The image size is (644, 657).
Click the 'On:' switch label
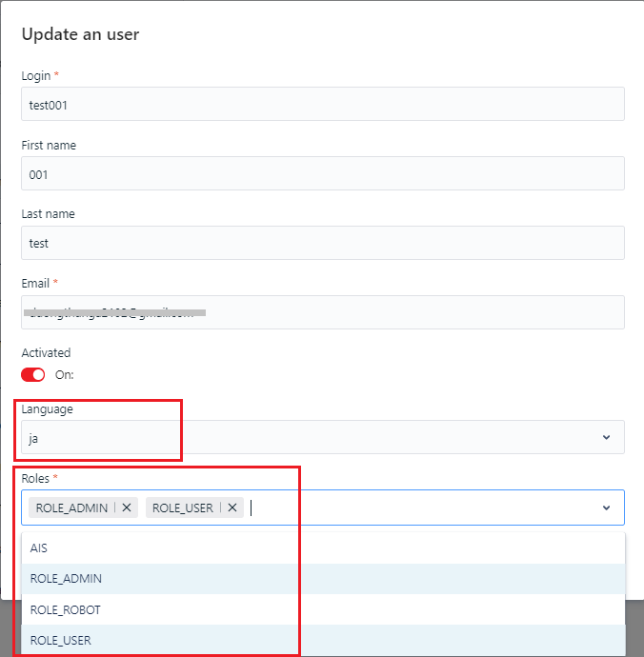pyautogui.click(x=65, y=375)
